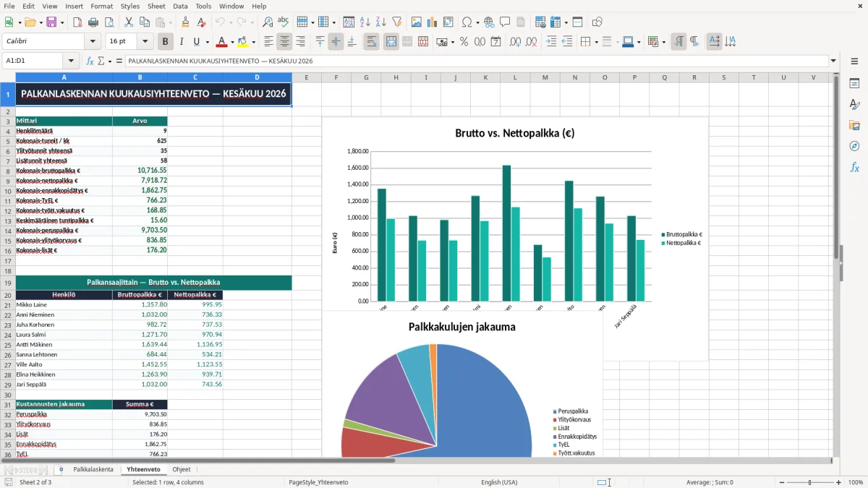This screenshot has width=868, height=488.
Task: Click column header D
Action: tap(257, 77)
